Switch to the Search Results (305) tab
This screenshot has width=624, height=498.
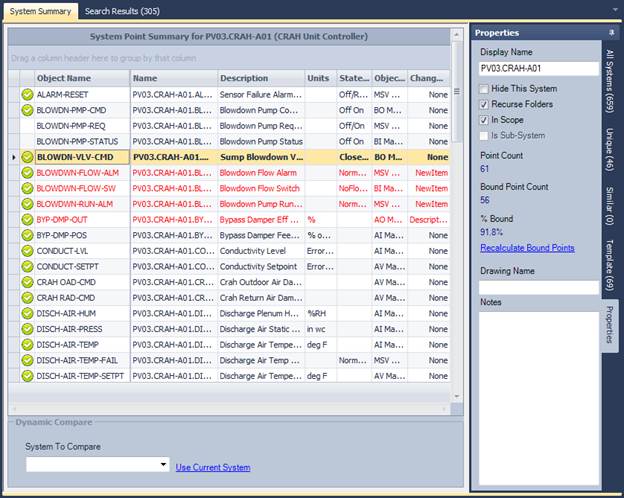[x=121, y=11]
